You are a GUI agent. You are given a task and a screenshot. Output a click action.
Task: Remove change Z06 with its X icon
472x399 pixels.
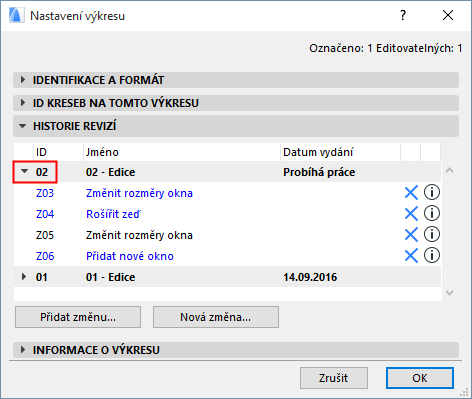coord(411,256)
